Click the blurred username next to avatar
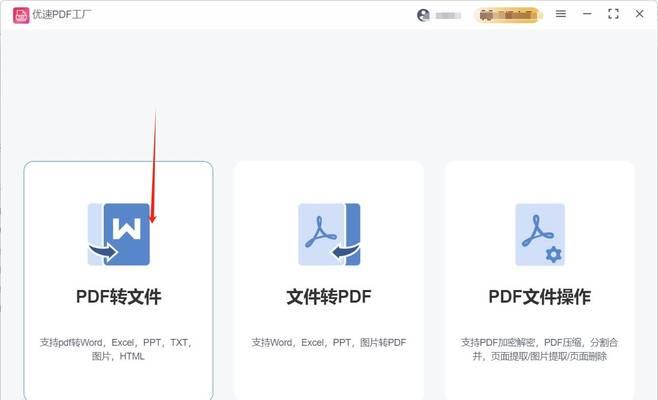The width and height of the screenshot is (658, 400). pyautogui.click(x=448, y=16)
